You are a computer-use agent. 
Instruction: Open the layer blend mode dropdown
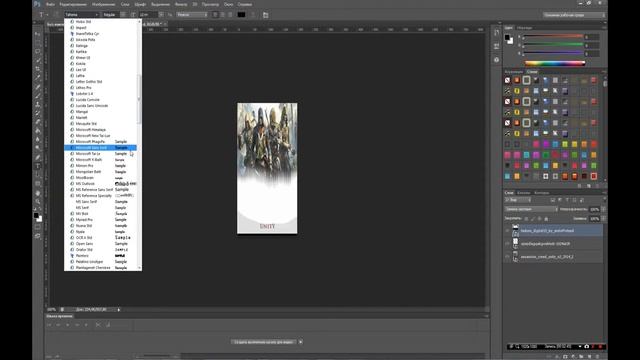tap(531, 209)
